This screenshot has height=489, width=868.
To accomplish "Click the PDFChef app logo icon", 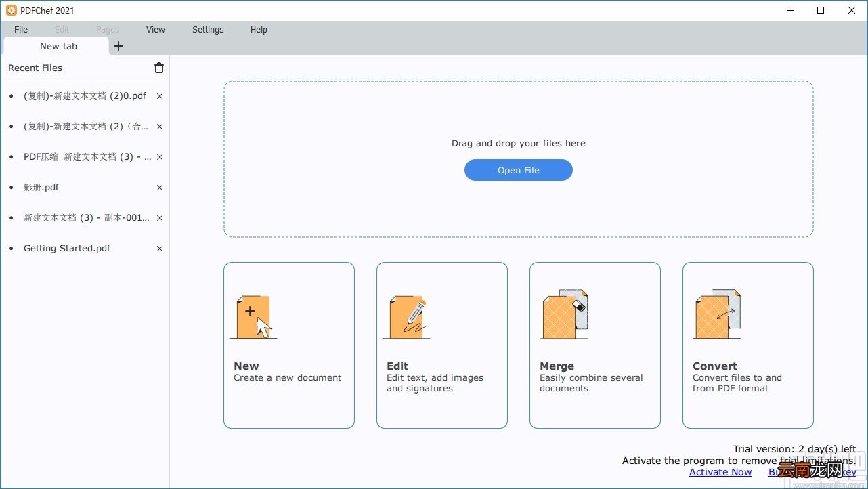I will 11,10.
